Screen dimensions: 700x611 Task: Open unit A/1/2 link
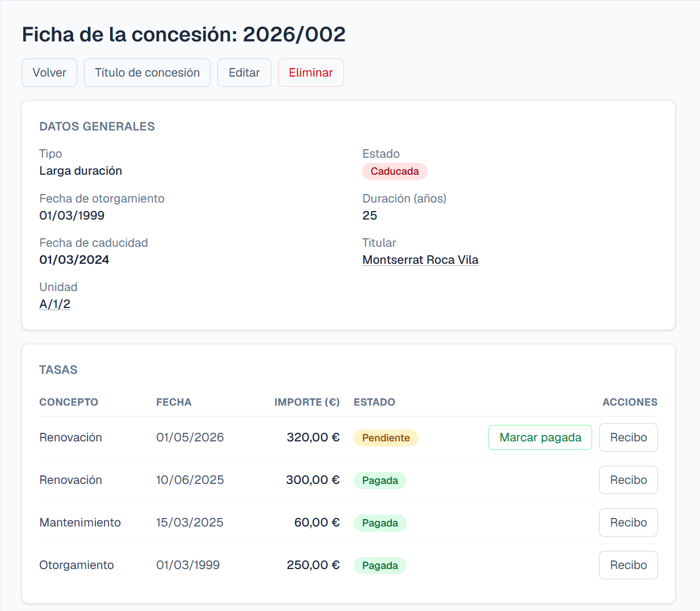pyautogui.click(x=55, y=304)
